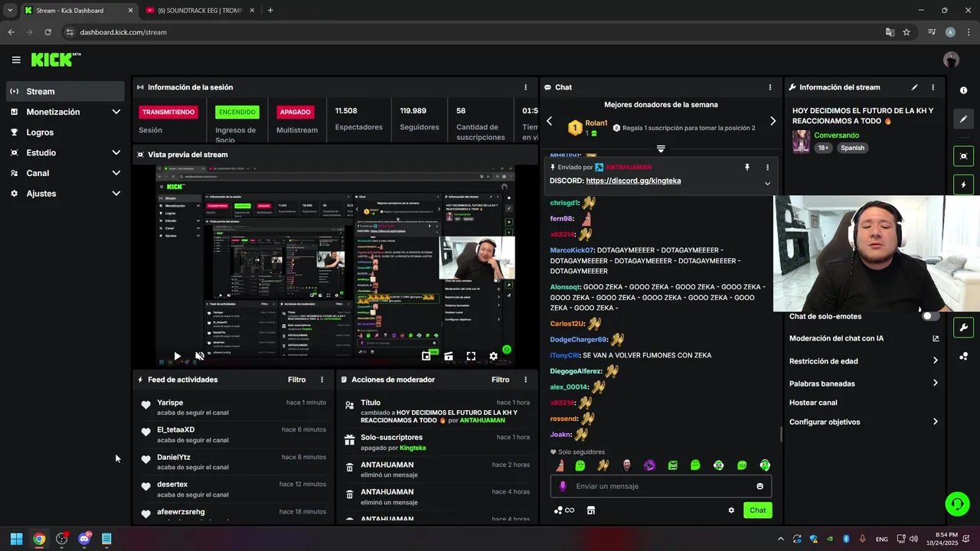This screenshot has width=980, height=551.
Task: Open Moderación del chat con IA
Action: pyautogui.click(x=864, y=338)
